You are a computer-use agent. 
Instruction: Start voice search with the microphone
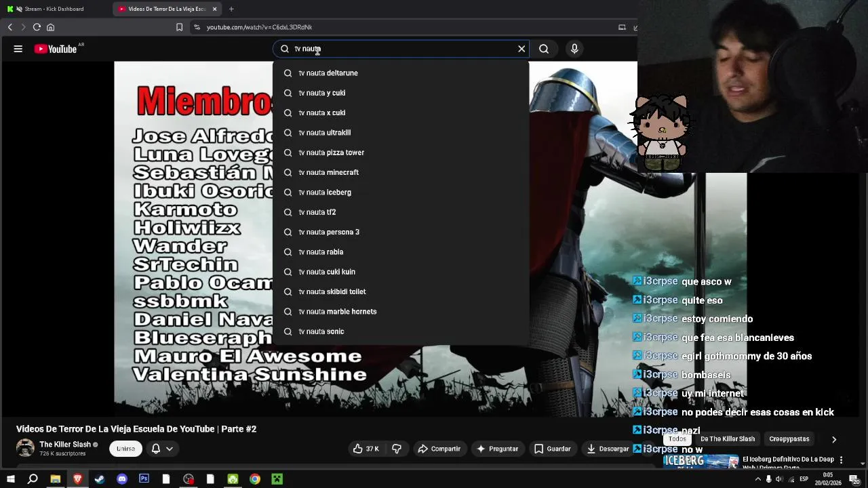(574, 49)
